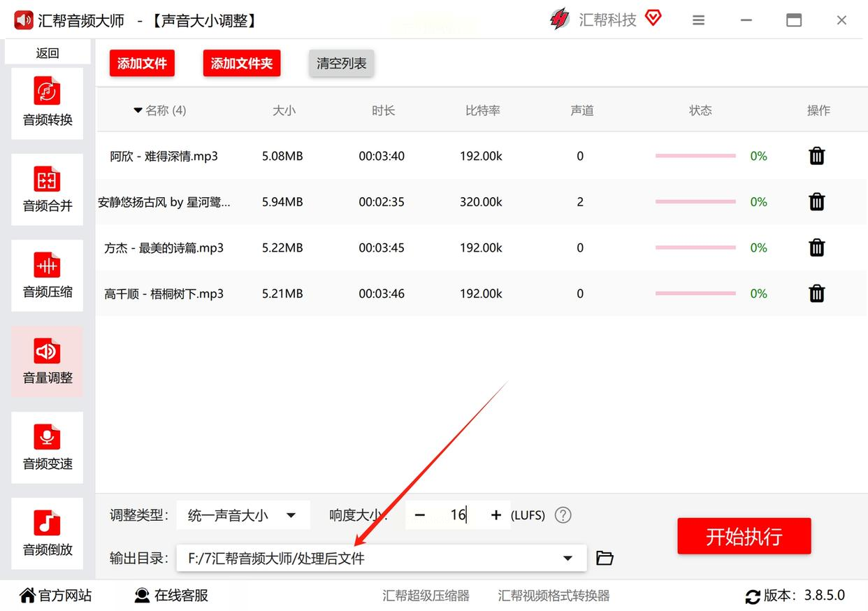Expand the 输出目录 path dropdown

567,558
